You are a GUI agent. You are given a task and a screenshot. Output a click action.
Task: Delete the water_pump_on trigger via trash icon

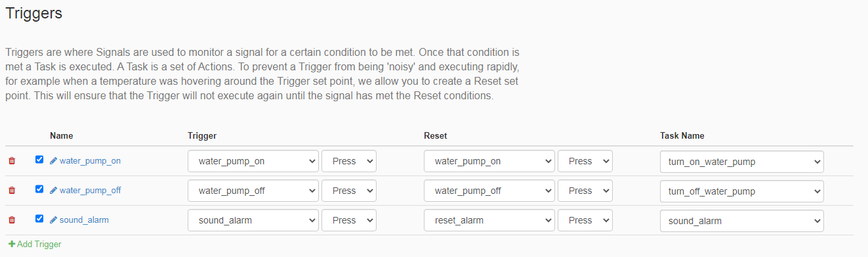11,160
